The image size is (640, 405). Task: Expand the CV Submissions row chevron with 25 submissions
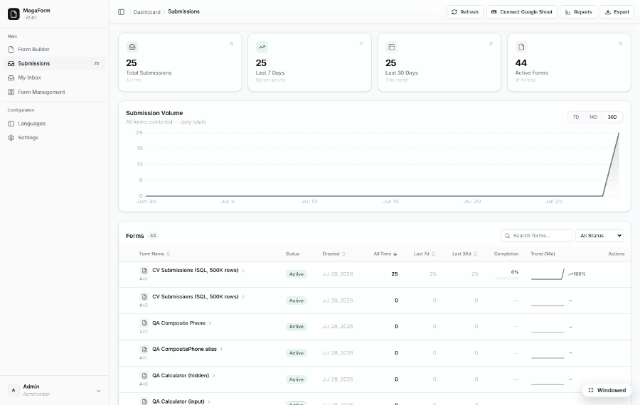pyautogui.click(x=243, y=270)
